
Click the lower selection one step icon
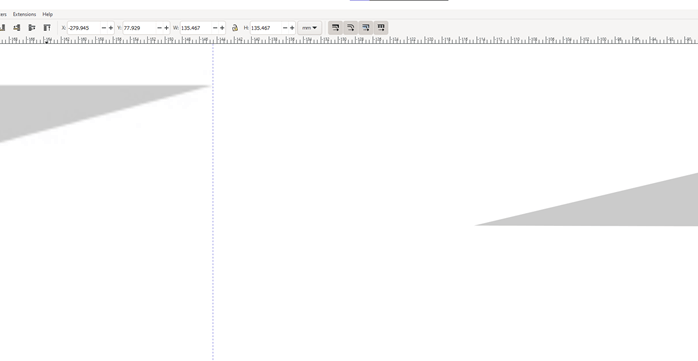pos(16,28)
